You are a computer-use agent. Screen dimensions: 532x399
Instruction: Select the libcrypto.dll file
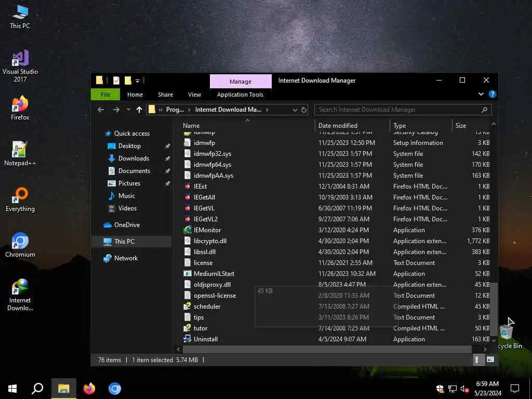pos(210,241)
